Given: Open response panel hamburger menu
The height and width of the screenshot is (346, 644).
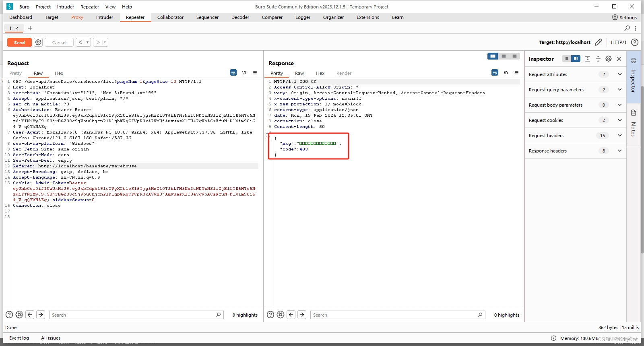Looking at the screenshot, I should coord(516,72).
